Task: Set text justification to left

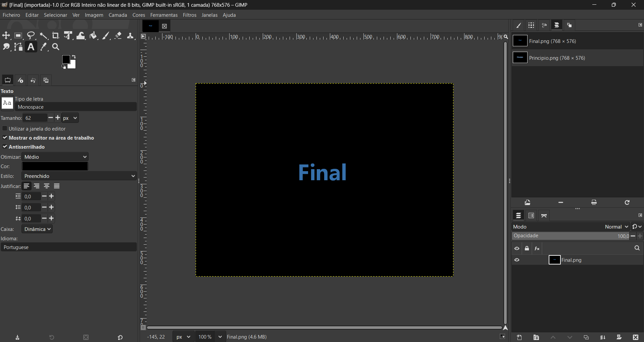Action: 27,186
